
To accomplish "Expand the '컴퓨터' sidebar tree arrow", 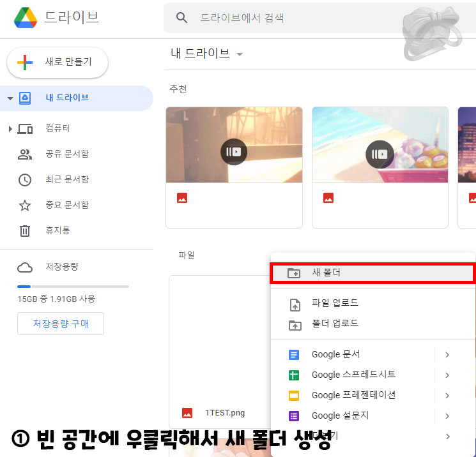I will tap(10, 129).
